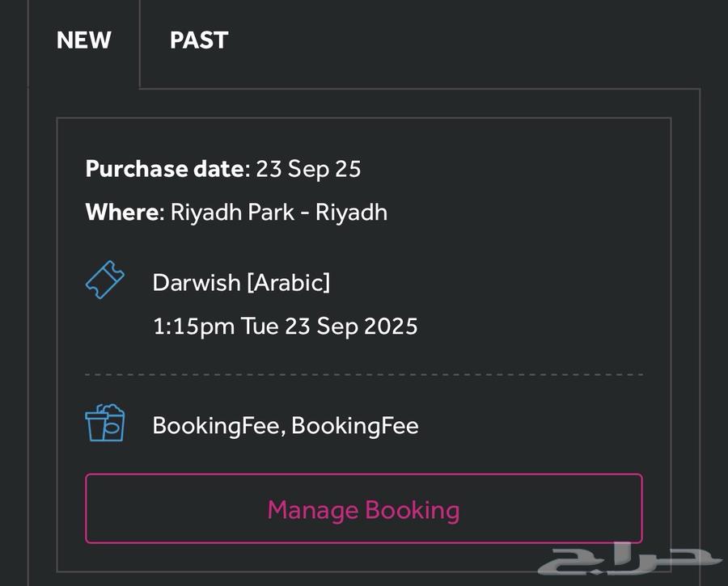The image size is (728, 586).
Task: Select the NEW bookings tab
Action: click(x=83, y=40)
